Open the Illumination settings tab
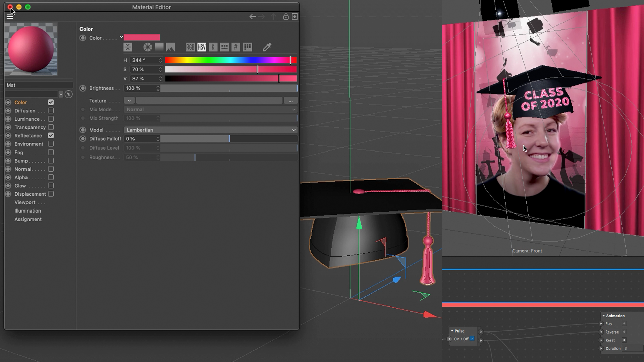The width and height of the screenshot is (644, 362). click(28, 211)
